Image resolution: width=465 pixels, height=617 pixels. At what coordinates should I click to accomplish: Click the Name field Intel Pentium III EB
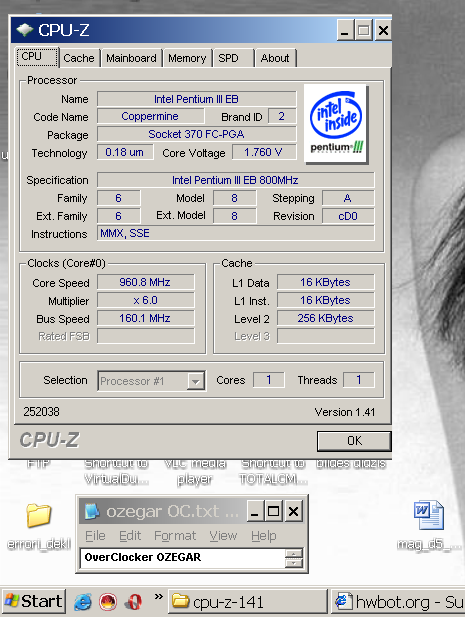(x=196, y=99)
